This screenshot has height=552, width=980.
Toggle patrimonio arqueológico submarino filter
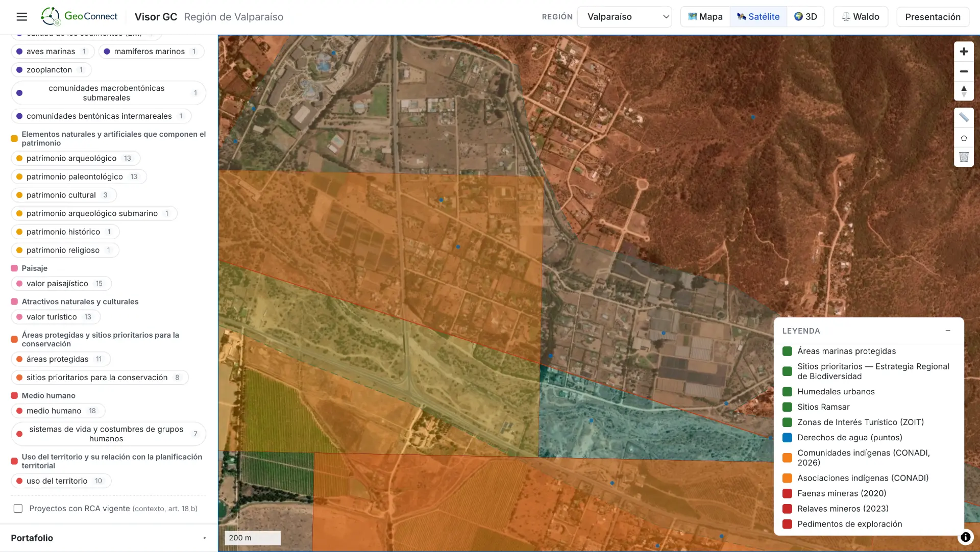tap(94, 214)
